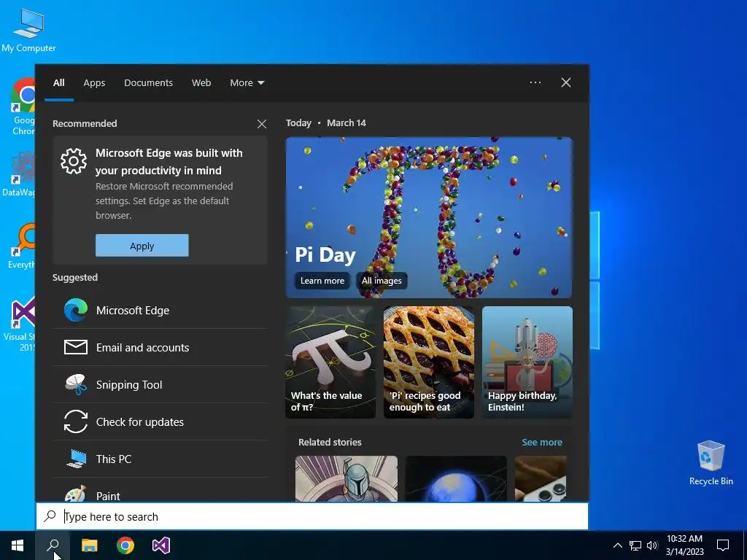Open the See more link

pyautogui.click(x=542, y=443)
